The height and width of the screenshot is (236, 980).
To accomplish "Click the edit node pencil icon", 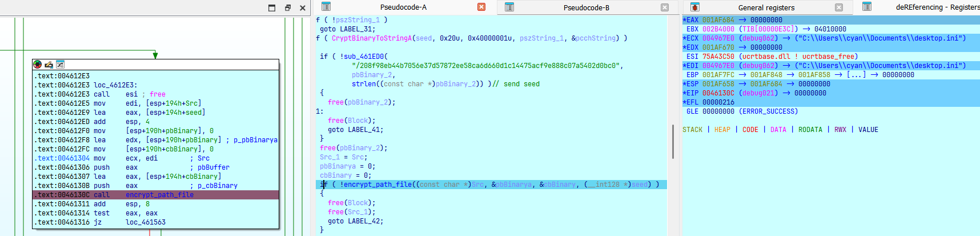I will 49,65.
